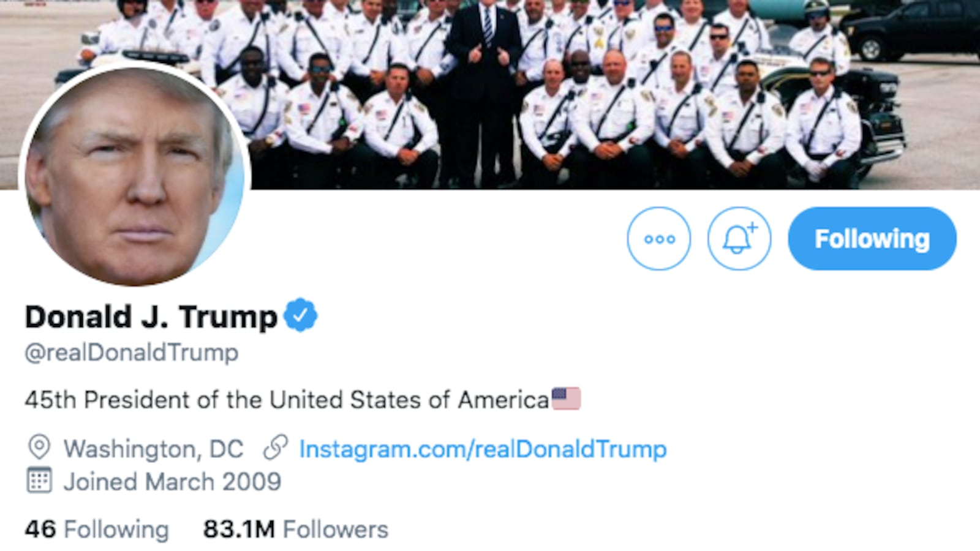Click the black SUV in header photo
The image size is (980, 551).
pyautogui.click(x=913, y=31)
